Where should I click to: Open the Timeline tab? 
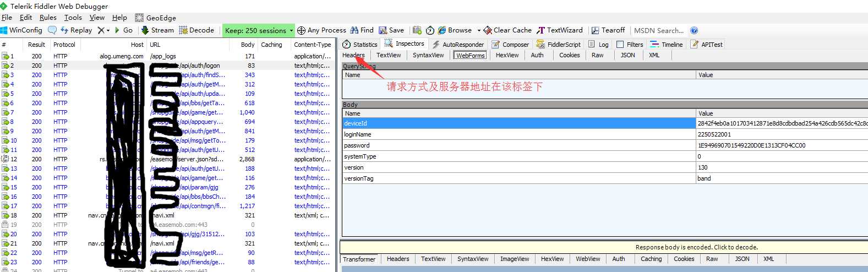coord(667,44)
